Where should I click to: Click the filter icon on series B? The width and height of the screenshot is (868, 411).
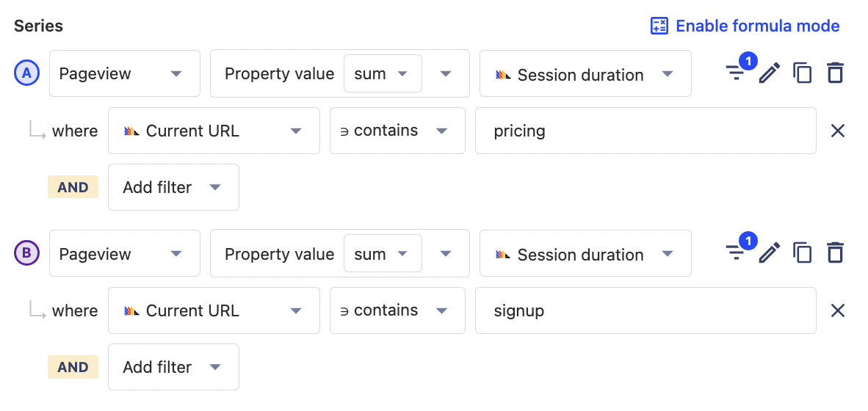(736, 253)
